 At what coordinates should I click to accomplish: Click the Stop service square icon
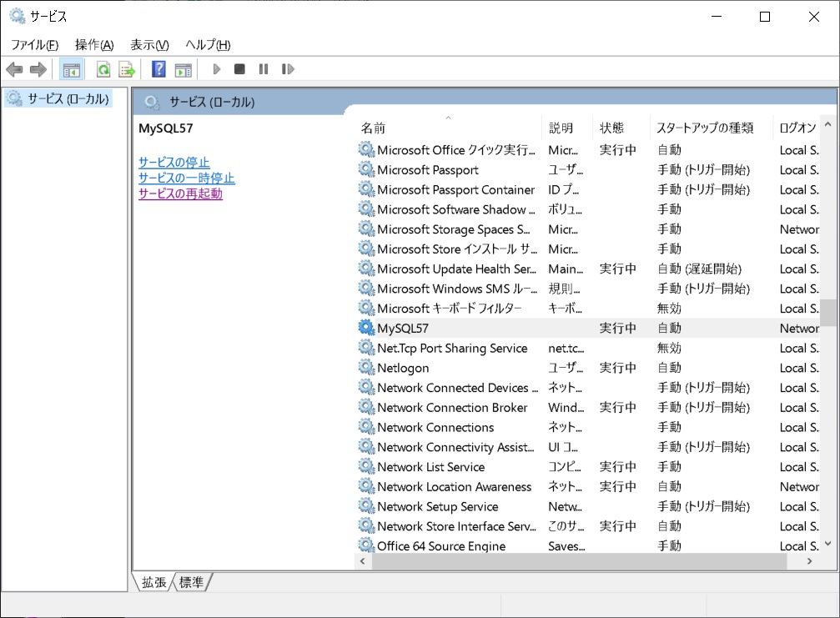(239, 69)
